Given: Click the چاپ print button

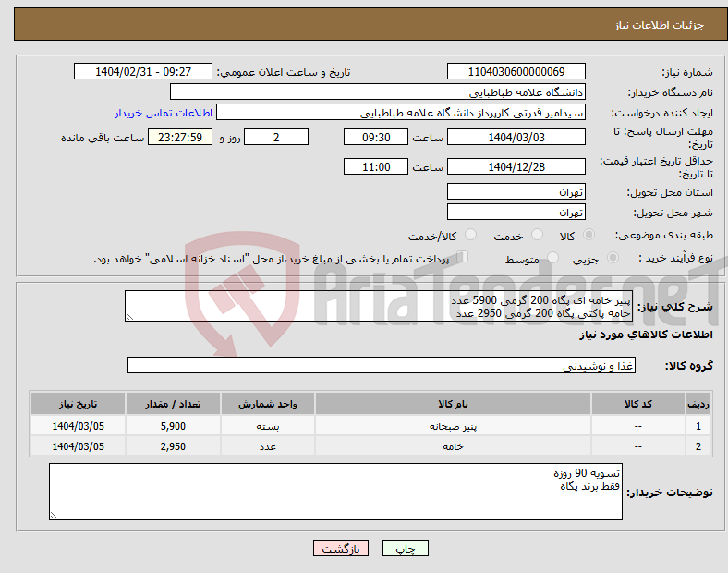Looking at the screenshot, I should pos(406,548).
